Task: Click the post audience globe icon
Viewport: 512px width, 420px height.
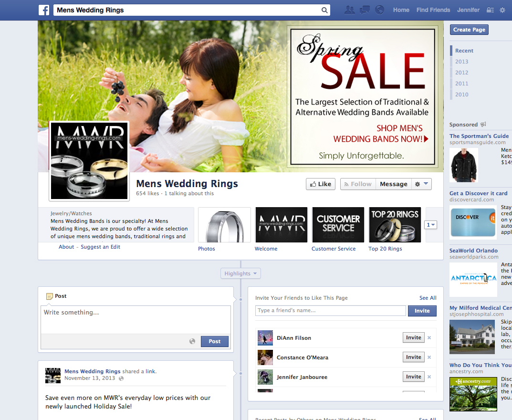Action: (x=192, y=341)
